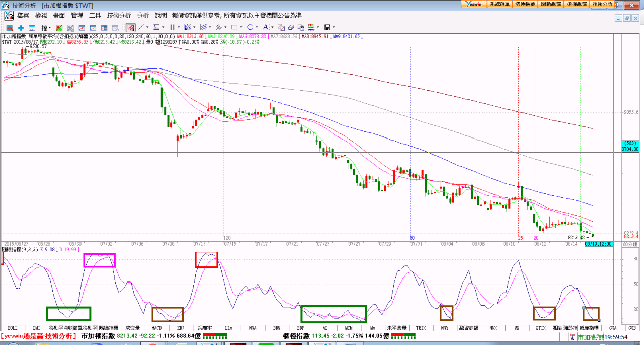
Task: Open the 技術分析 menu in menu bar
Action: click(119, 16)
